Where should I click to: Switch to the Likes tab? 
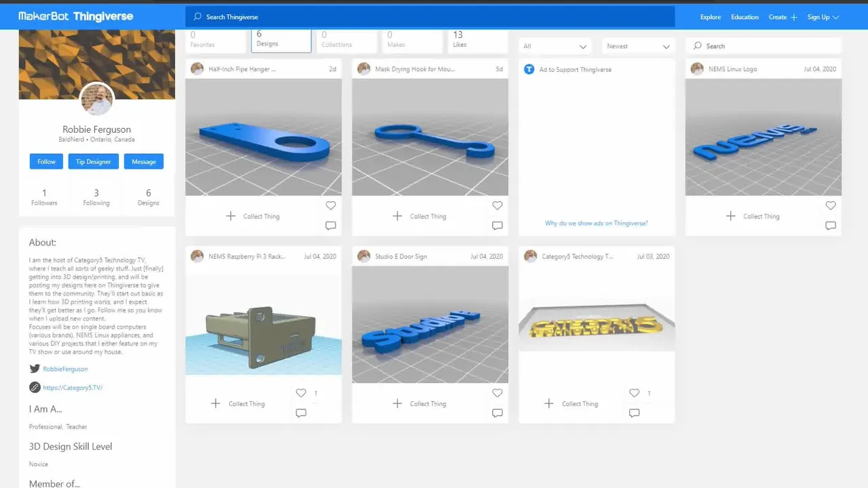tap(477, 39)
